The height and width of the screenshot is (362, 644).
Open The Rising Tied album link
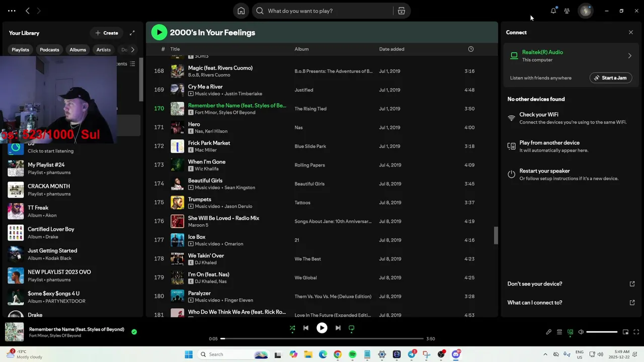coord(310,109)
